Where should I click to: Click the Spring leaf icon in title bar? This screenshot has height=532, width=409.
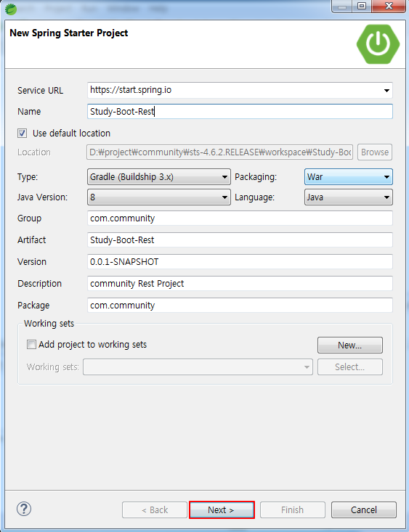click(11, 9)
